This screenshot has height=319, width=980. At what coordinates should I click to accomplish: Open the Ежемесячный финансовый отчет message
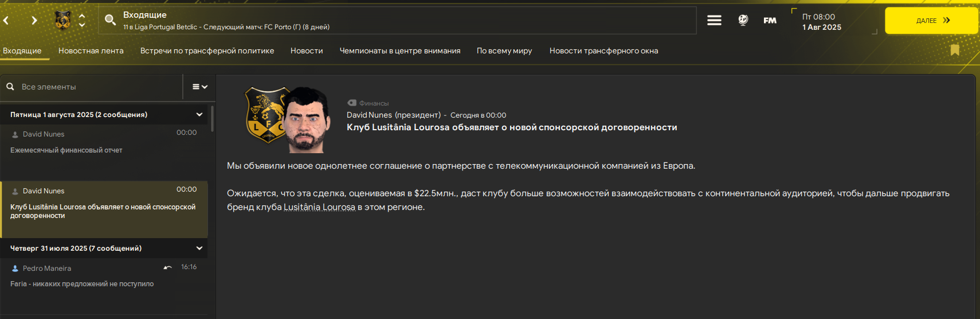tap(104, 152)
